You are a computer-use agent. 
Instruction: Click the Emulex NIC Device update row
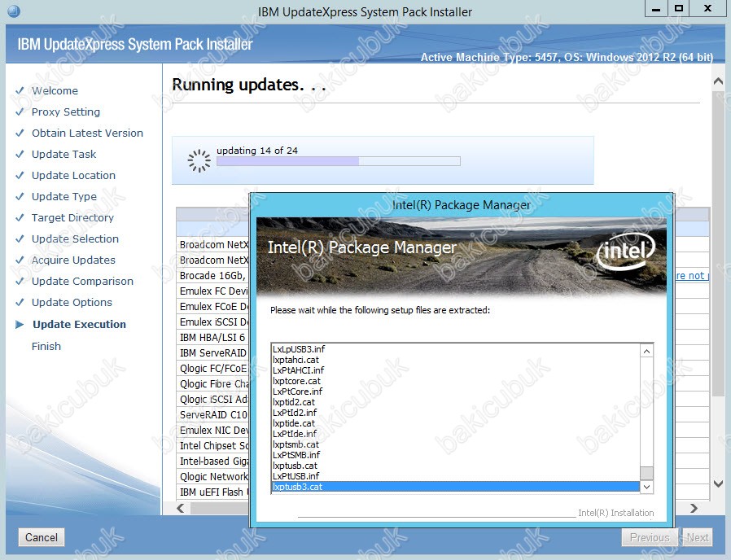click(213, 430)
